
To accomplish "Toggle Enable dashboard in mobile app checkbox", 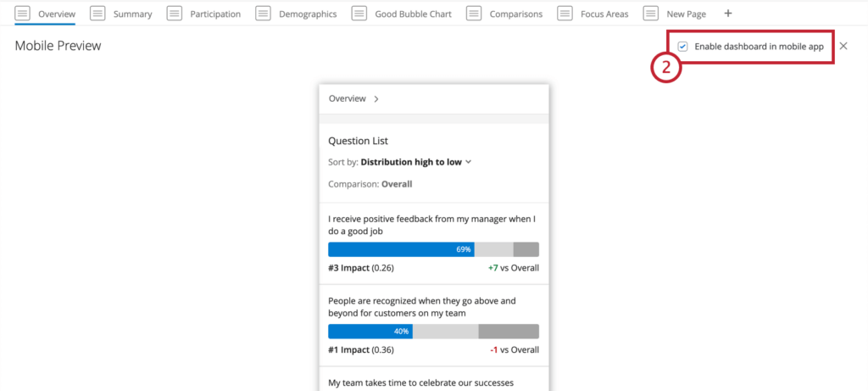I will point(683,47).
